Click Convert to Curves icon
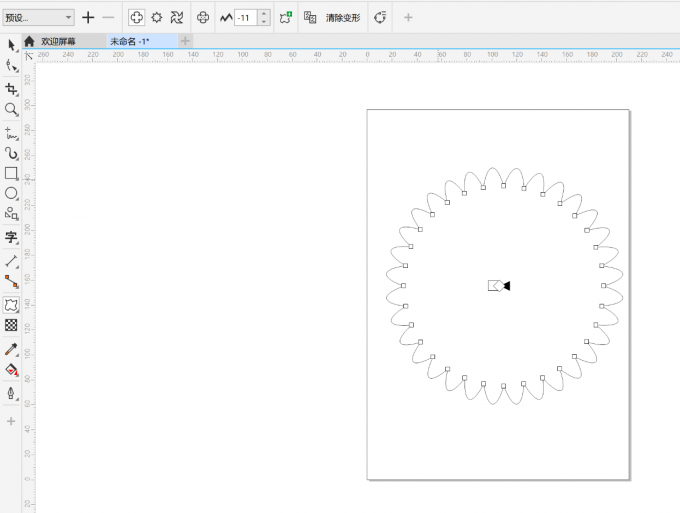This screenshot has width=680, height=513. pos(380,17)
